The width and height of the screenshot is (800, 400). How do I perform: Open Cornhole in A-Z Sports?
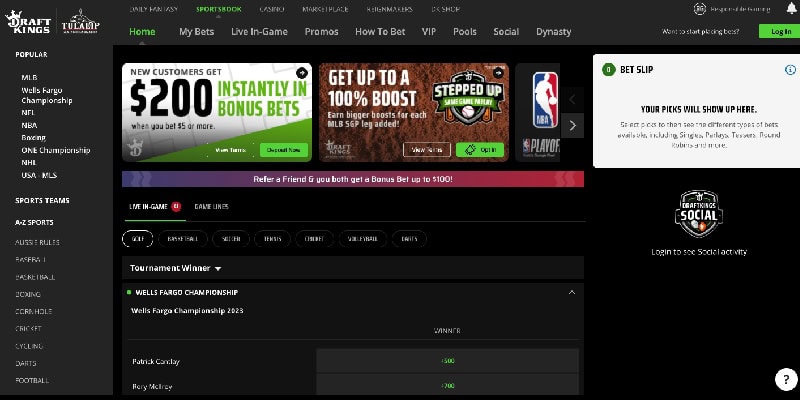[34, 311]
